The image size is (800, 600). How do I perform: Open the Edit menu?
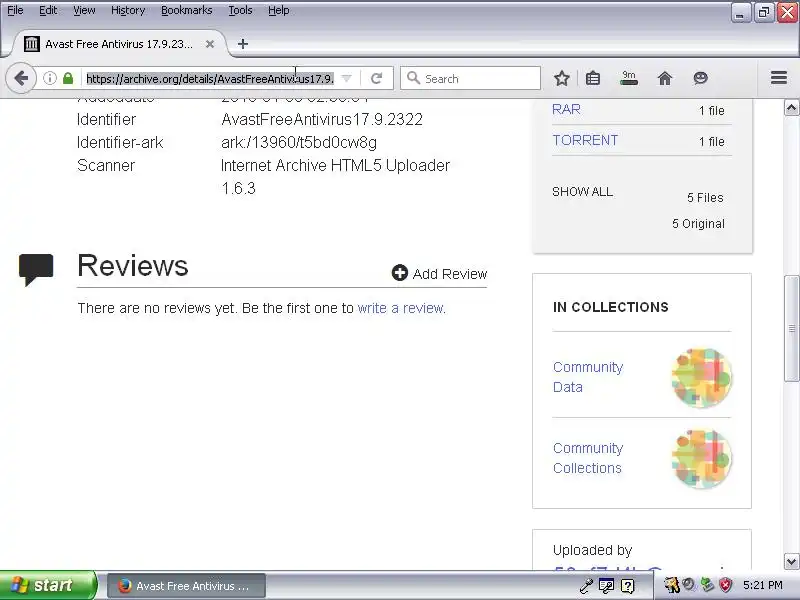coord(48,10)
